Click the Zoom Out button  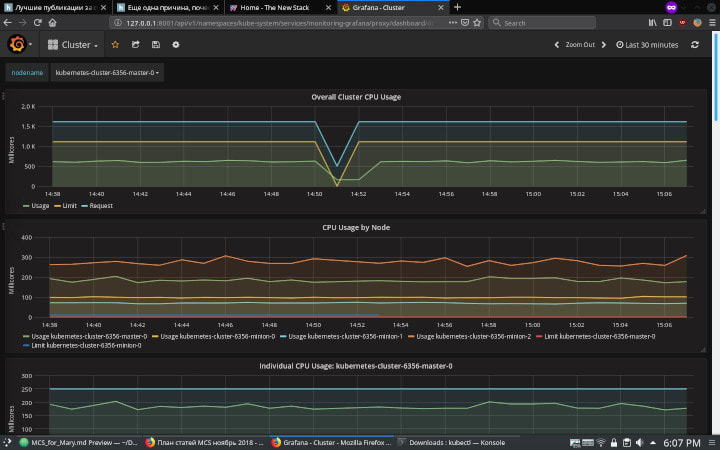point(580,44)
